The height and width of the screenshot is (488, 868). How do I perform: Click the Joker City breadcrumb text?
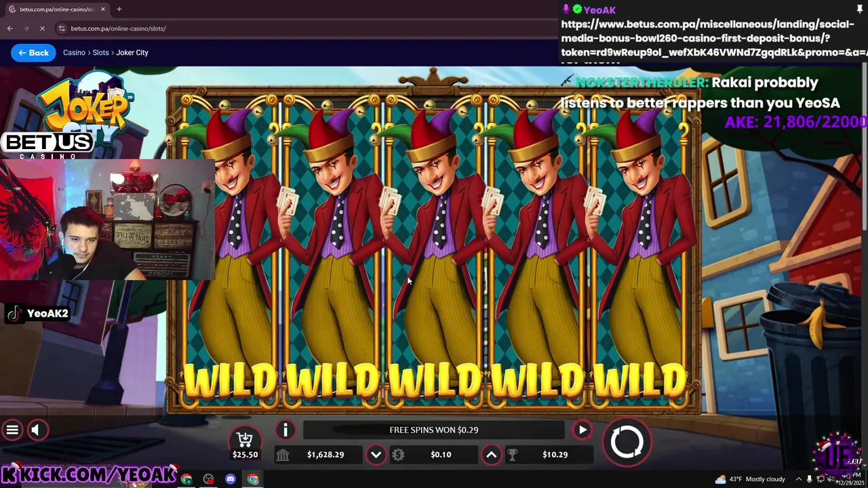[x=132, y=52]
